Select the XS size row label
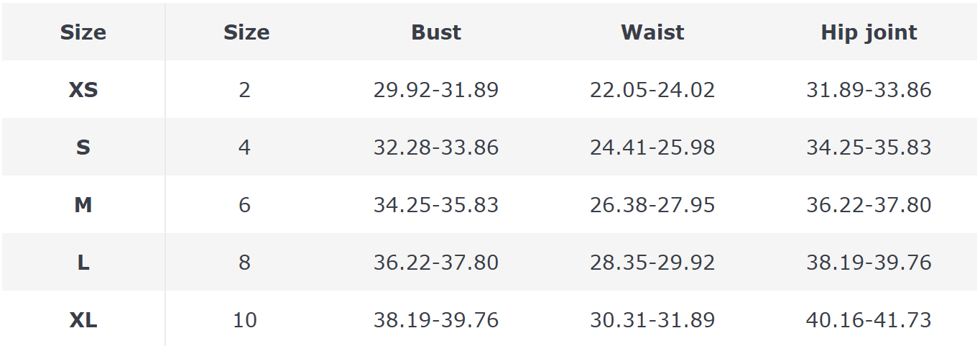980x346 pixels. (x=83, y=90)
